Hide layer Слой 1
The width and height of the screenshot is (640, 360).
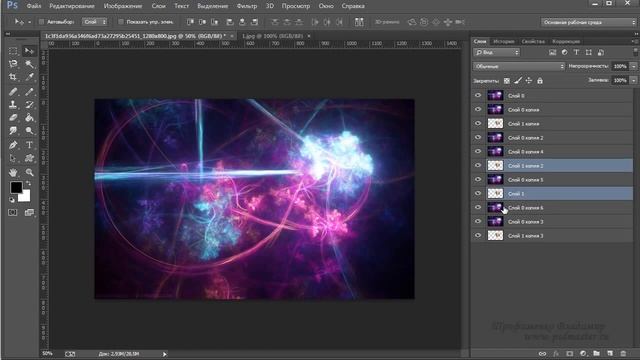[478, 193]
